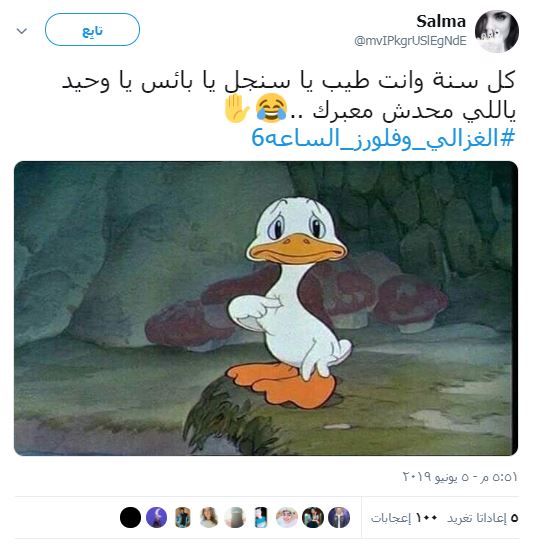Open the tweet timestamp ٥ يونيو ٢٠١٩
The height and width of the screenshot is (547, 534).
460,477
